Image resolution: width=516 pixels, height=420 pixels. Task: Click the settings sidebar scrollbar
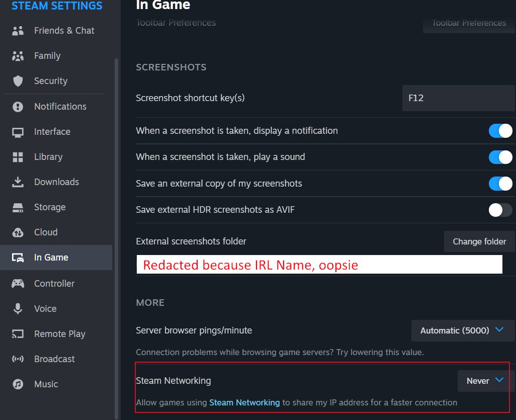pyautogui.click(x=116, y=238)
